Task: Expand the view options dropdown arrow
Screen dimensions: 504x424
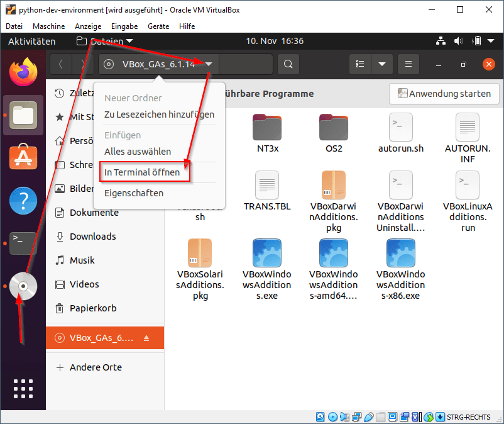Action: coord(381,64)
